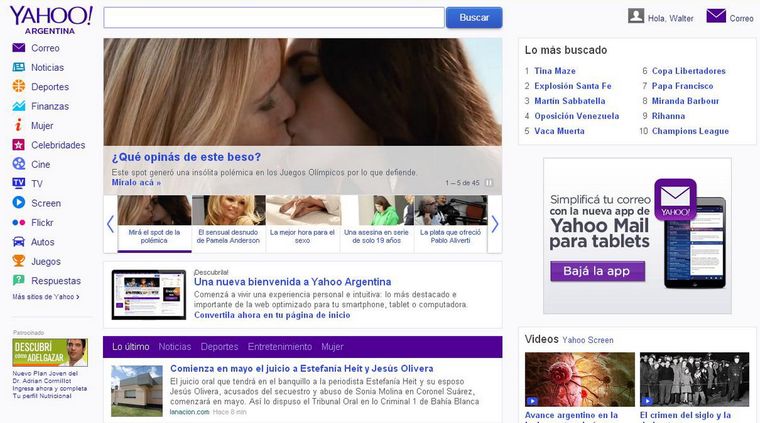The image size is (760, 423).
Task: Click the Bajá la app button
Action: tap(597, 271)
